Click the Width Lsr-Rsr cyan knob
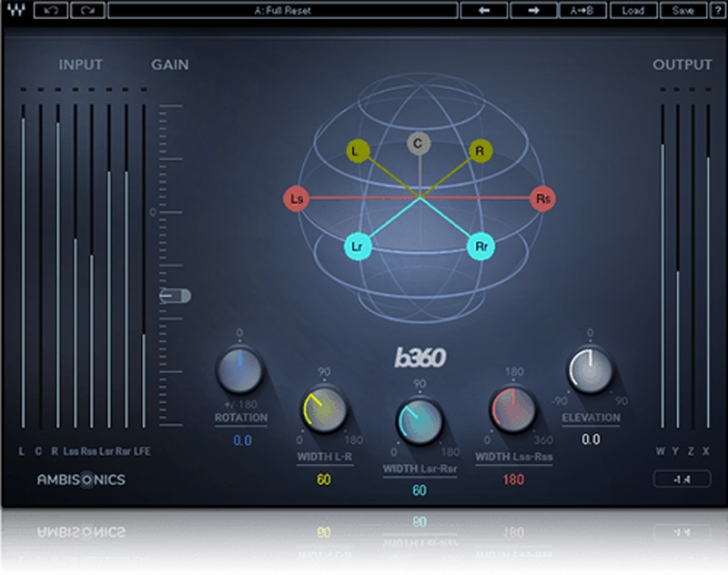 click(420, 421)
